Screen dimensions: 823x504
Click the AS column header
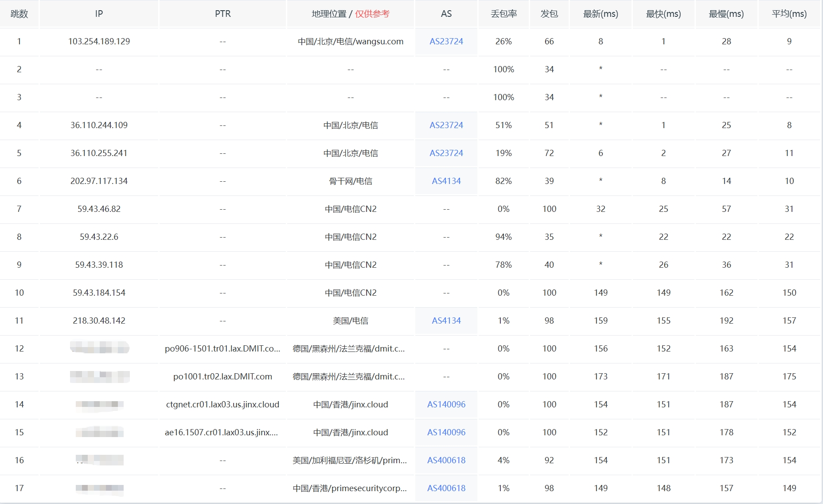446,14
